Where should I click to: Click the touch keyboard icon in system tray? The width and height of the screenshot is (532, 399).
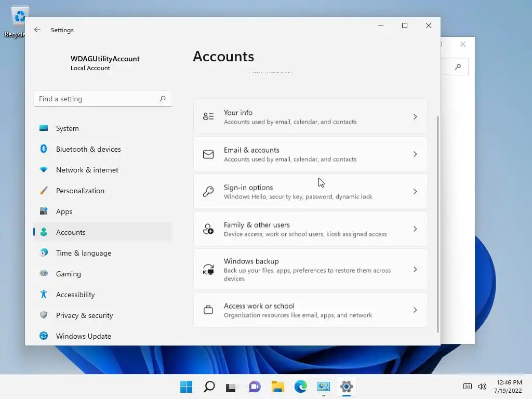(467, 387)
